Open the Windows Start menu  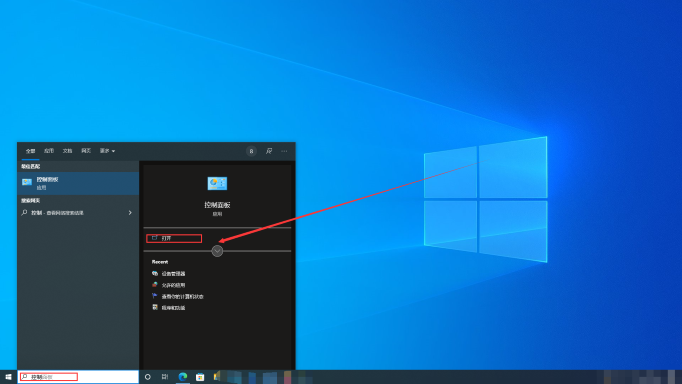(8, 377)
